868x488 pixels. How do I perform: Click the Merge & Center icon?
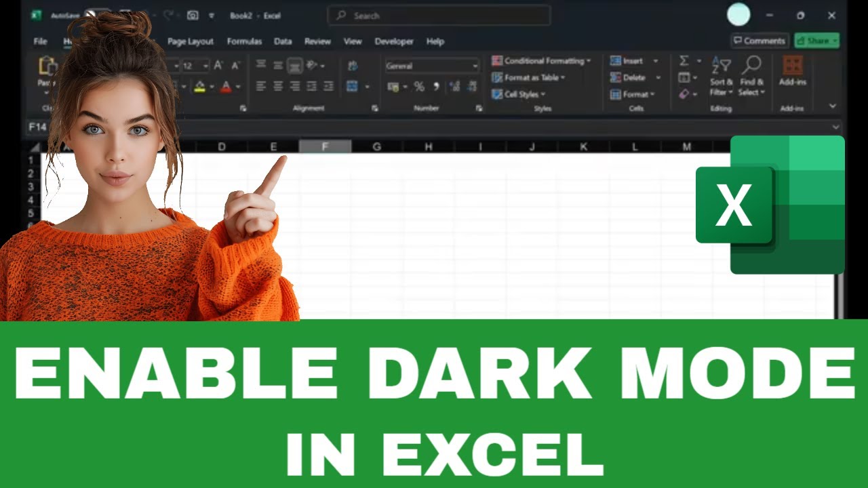click(x=352, y=86)
